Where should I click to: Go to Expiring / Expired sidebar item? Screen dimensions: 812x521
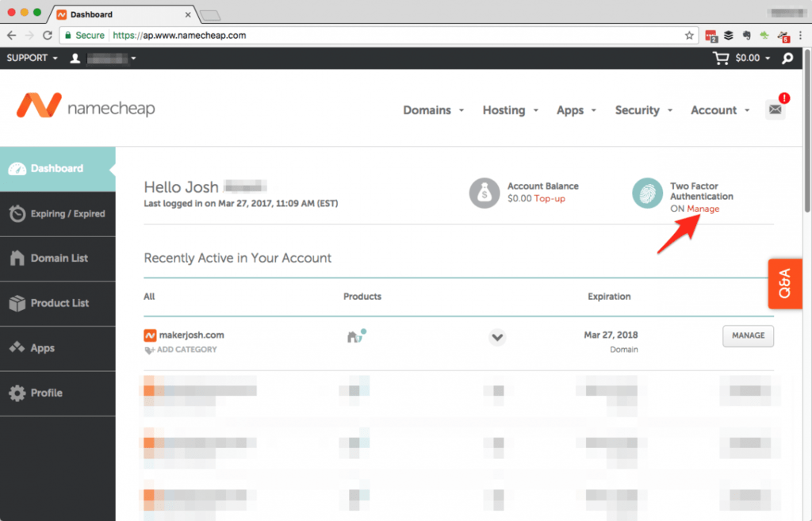click(x=57, y=214)
